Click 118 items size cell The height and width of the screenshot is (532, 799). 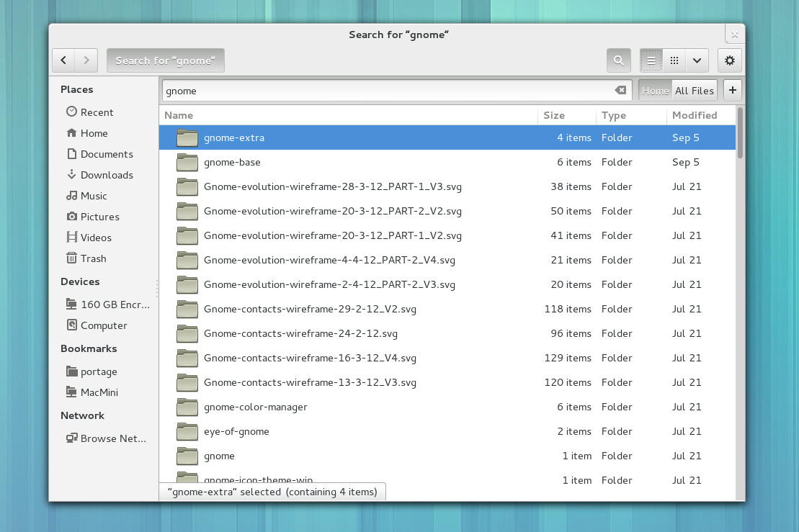568,309
